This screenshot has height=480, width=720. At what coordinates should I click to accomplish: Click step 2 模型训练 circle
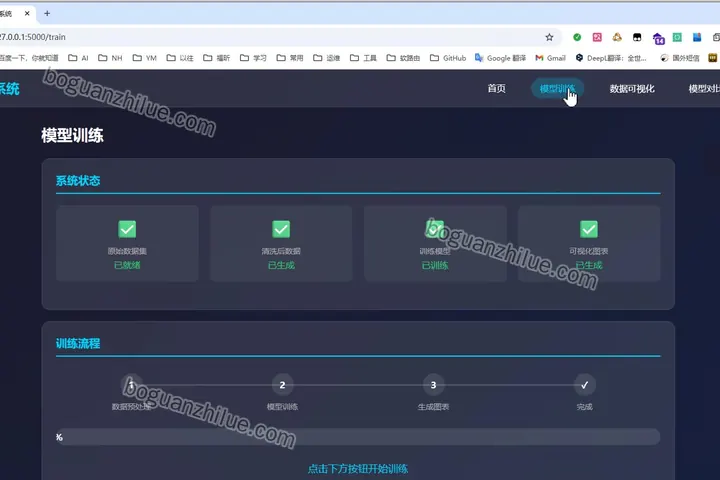point(282,385)
